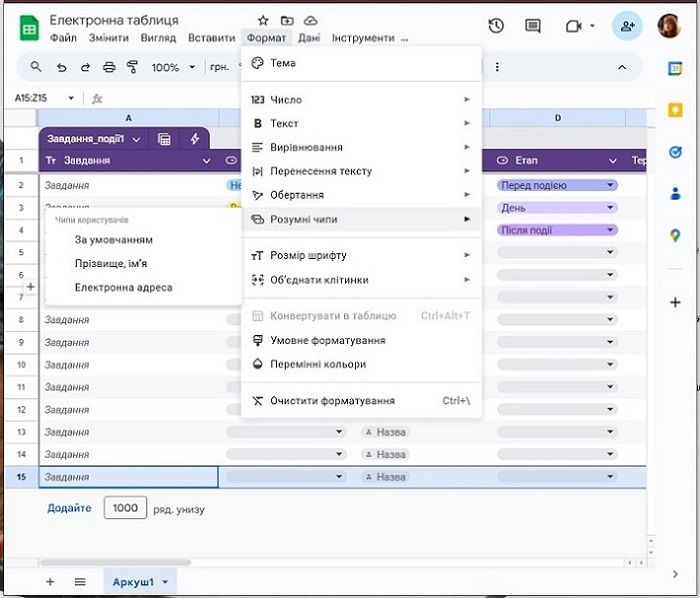The image size is (700, 598).
Task: Star the Електронна таблиця document
Action: pyautogui.click(x=263, y=20)
